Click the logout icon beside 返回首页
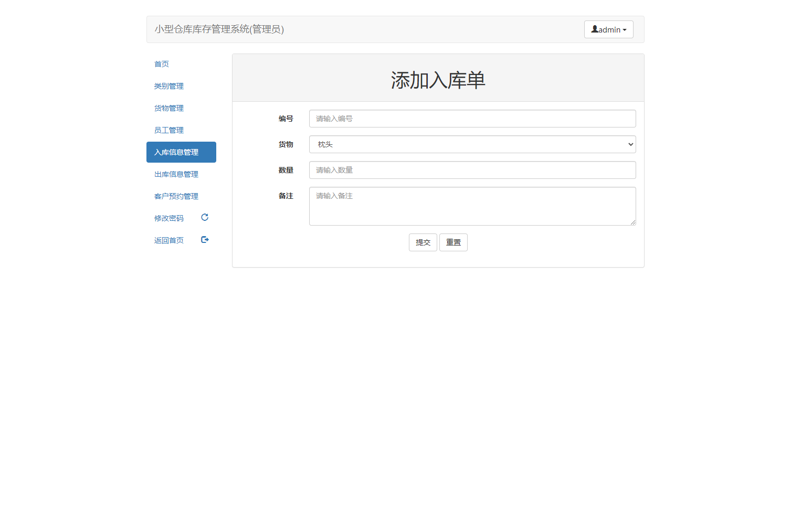This screenshot has height=532, width=791. [205, 239]
